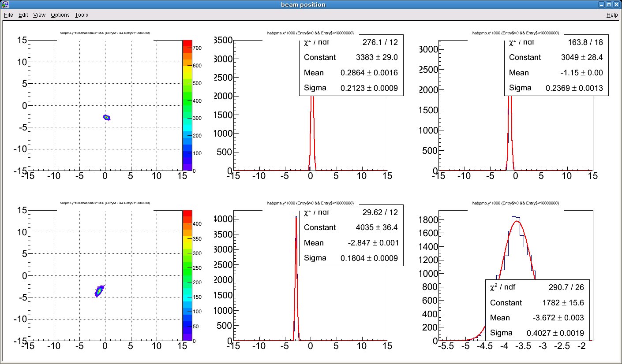622x364 pixels.
Task: Open the View menu
Action: pos(39,15)
